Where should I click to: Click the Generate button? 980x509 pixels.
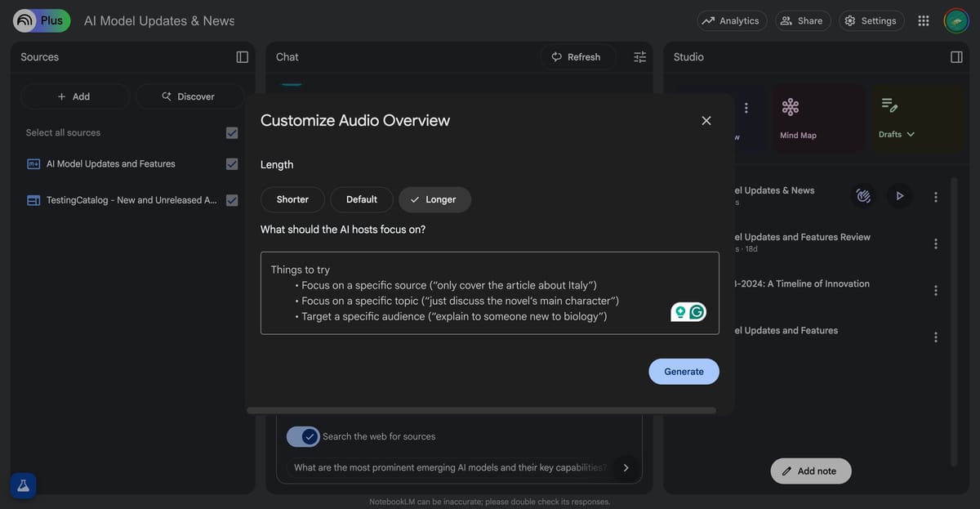point(684,372)
